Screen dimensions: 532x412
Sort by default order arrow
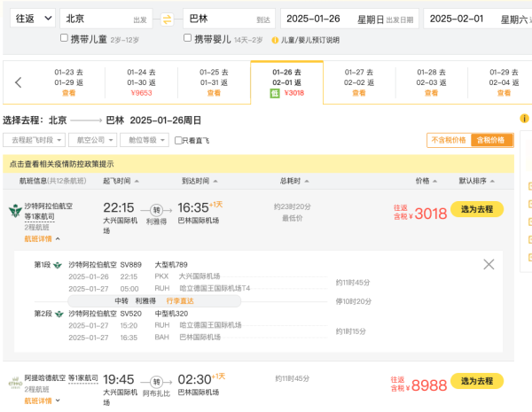point(492,182)
